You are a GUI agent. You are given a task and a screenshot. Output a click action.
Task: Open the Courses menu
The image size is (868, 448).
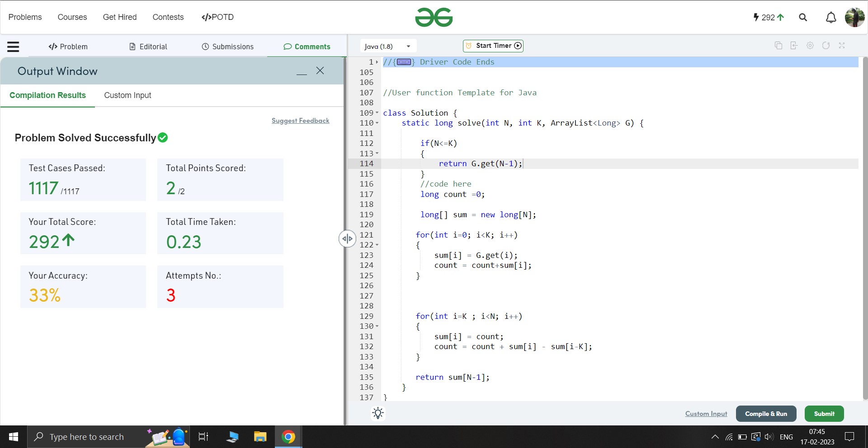72,17
